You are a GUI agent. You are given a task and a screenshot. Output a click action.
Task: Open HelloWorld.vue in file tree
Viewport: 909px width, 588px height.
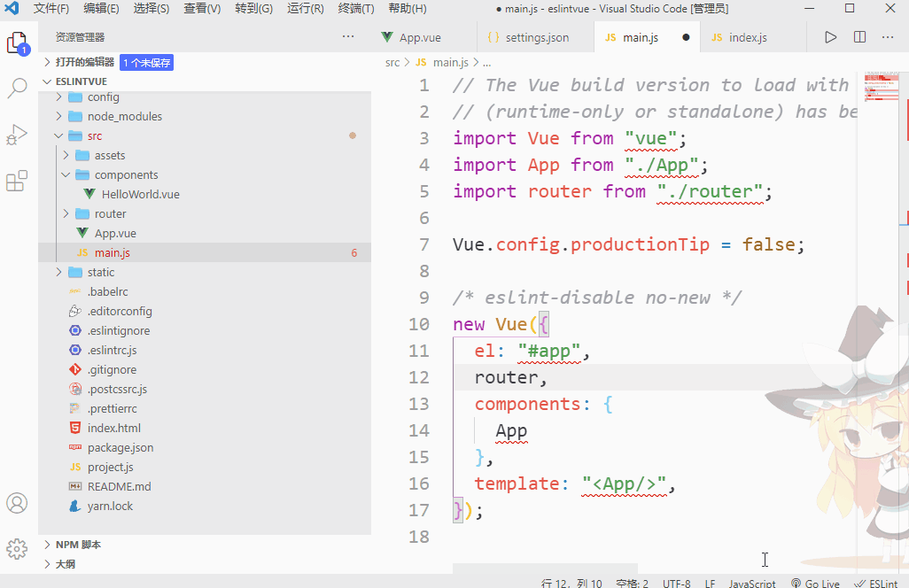coord(140,195)
